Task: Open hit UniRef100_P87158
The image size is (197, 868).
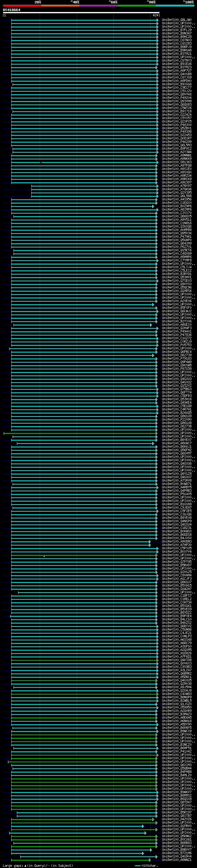Action: click(x=177, y=369)
